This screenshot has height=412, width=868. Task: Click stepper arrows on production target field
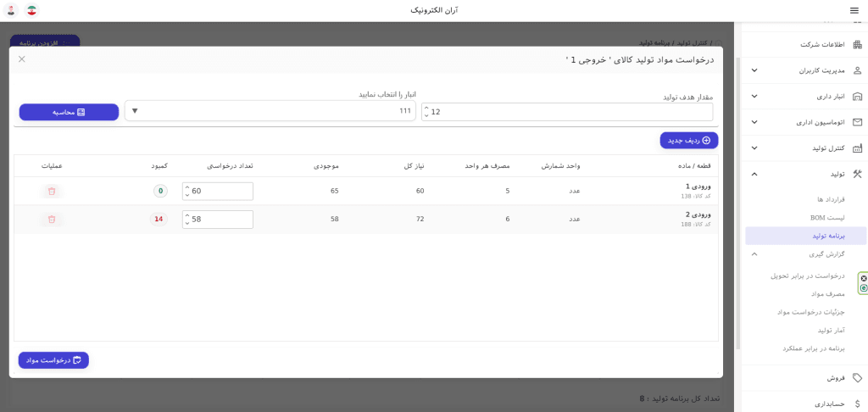(x=426, y=112)
